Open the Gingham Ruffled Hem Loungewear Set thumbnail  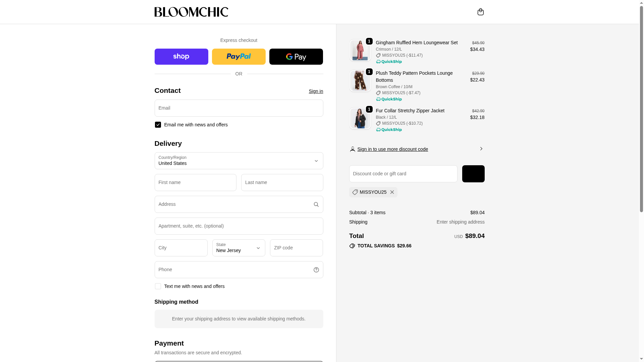point(360,50)
